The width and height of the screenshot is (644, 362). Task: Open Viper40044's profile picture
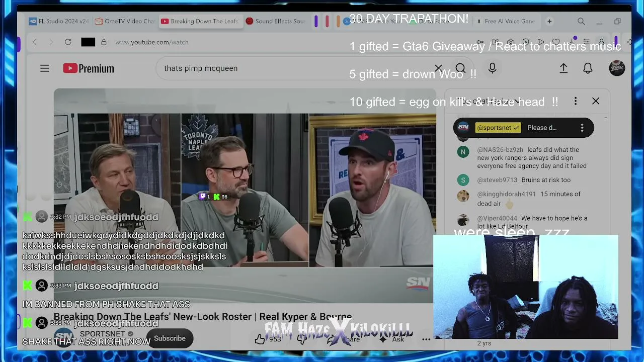(x=463, y=220)
